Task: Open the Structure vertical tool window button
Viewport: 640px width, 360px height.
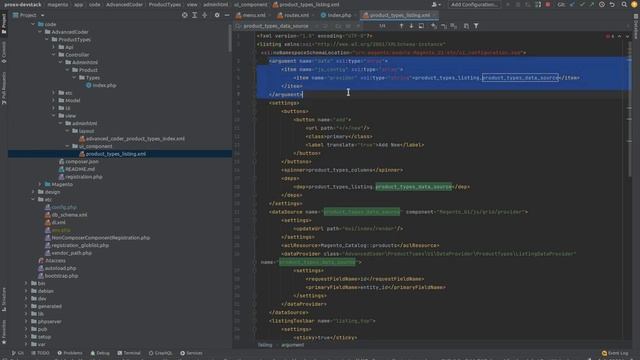Action: pos(4,299)
